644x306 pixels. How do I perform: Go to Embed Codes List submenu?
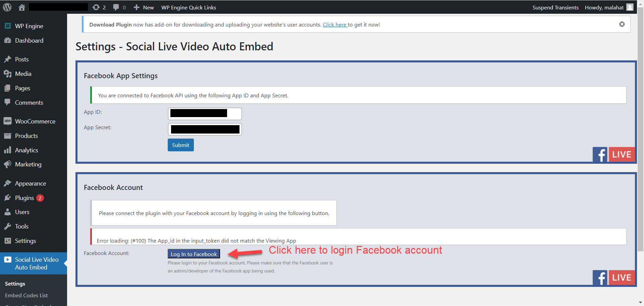click(x=26, y=295)
